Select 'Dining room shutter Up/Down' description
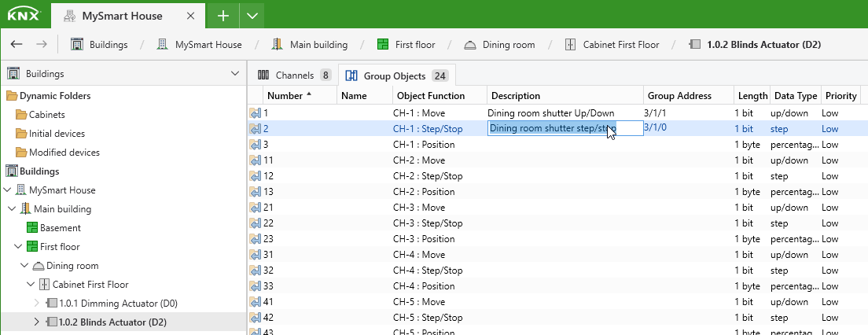This screenshot has width=868, height=335. point(551,113)
